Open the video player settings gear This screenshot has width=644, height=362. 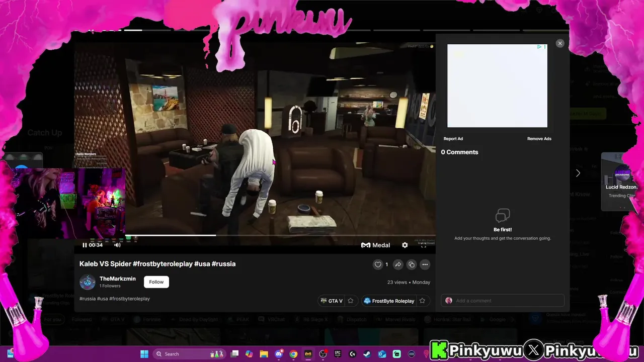coord(405,245)
